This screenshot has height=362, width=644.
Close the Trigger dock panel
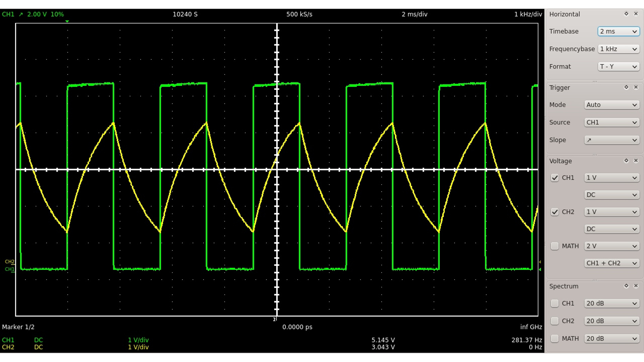coord(636,87)
